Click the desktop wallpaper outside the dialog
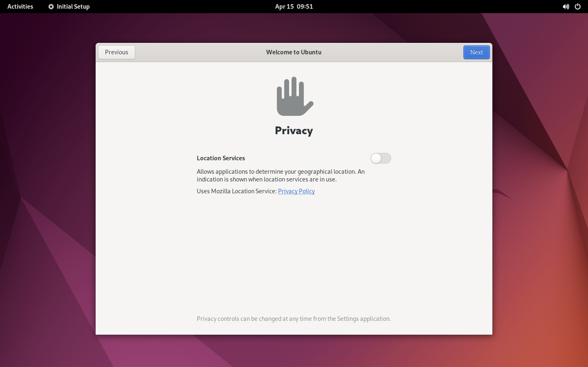Image resolution: width=588 pixels, height=367 pixels. pos(49,194)
